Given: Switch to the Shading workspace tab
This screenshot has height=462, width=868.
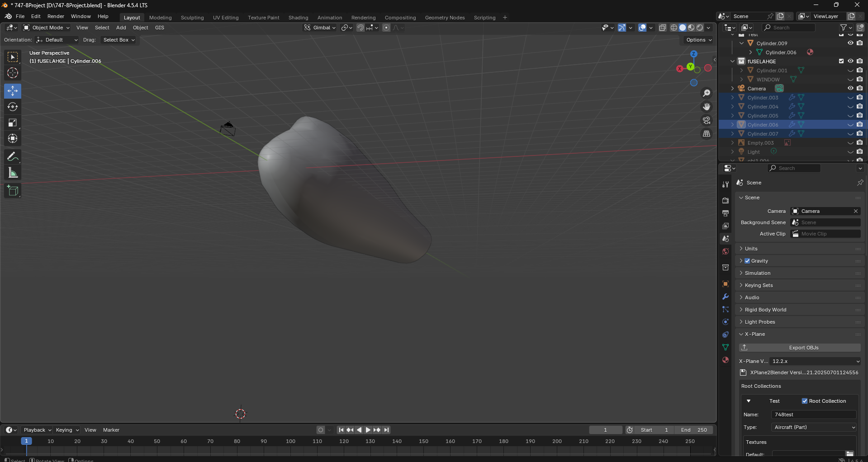Looking at the screenshot, I should point(298,18).
